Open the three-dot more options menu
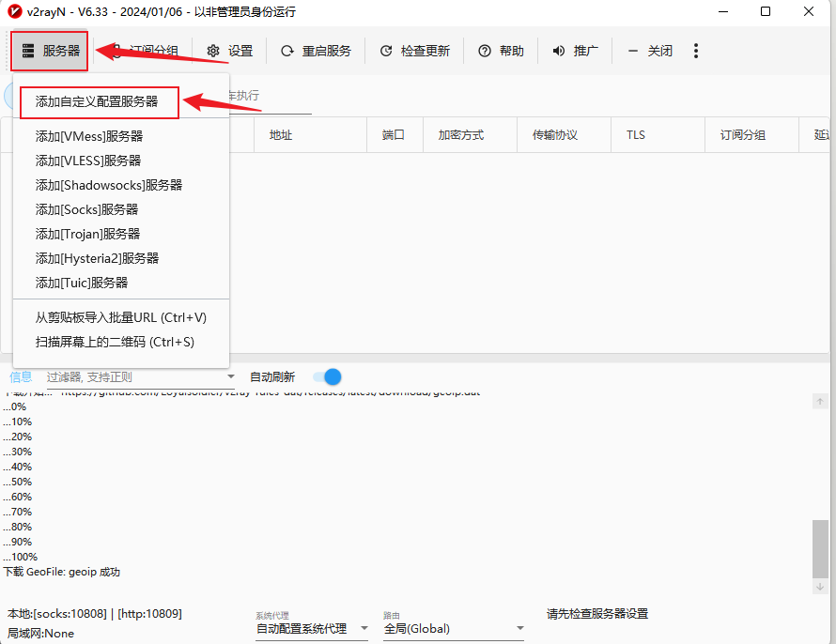Viewport: 836px width, 644px height. pos(696,51)
